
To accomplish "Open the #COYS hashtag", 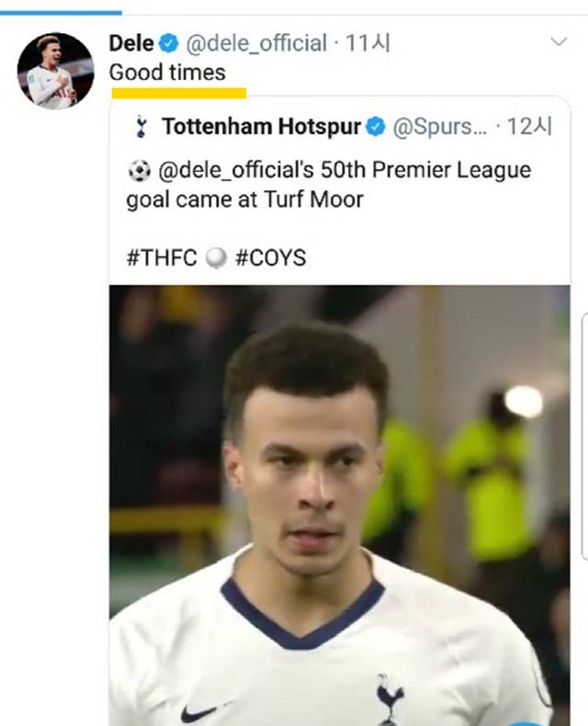I will [270, 258].
